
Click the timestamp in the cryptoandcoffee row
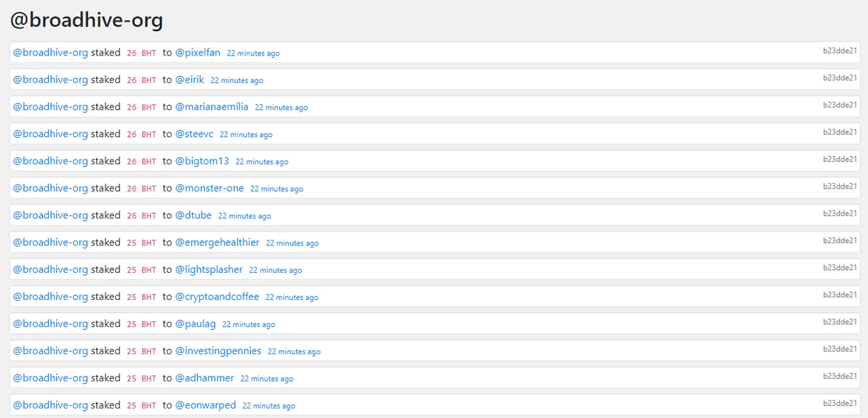(292, 297)
